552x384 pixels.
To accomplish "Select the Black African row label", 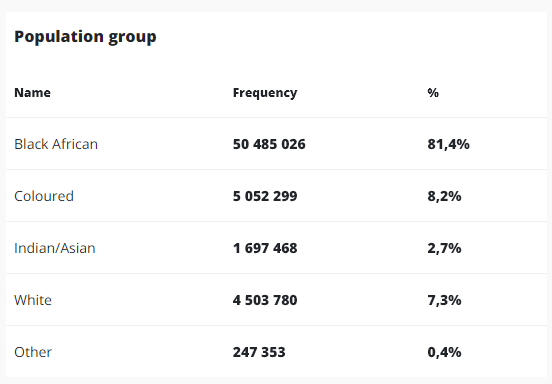I will (x=56, y=144).
